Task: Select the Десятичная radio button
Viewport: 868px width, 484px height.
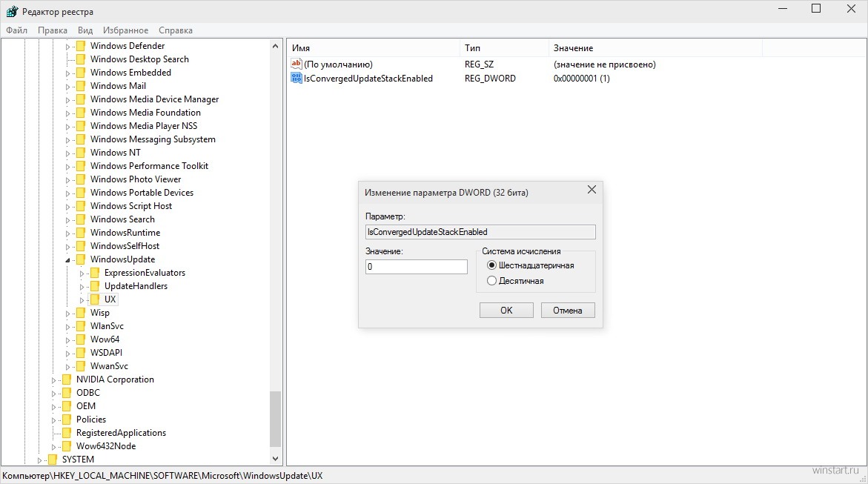Action: click(x=491, y=281)
